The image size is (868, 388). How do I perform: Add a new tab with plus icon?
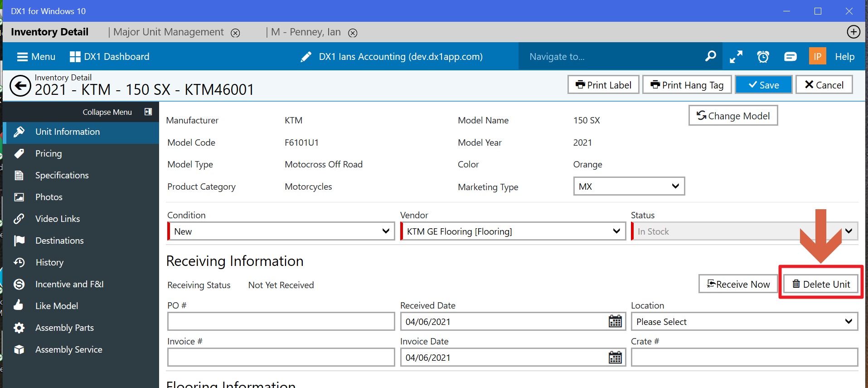(x=853, y=32)
